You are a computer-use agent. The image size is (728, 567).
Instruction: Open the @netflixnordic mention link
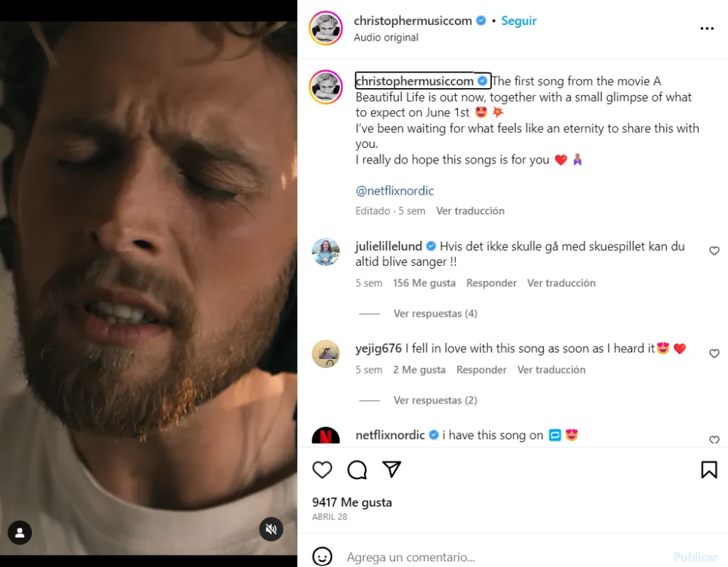(395, 191)
